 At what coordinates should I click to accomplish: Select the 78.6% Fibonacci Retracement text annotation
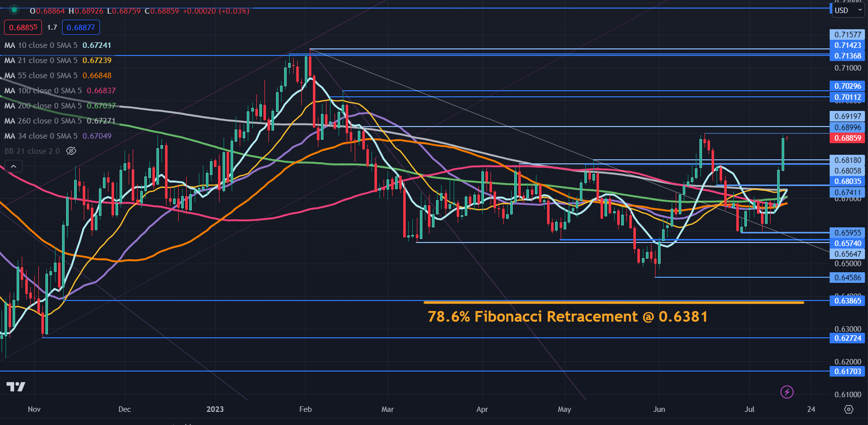pos(568,317)
